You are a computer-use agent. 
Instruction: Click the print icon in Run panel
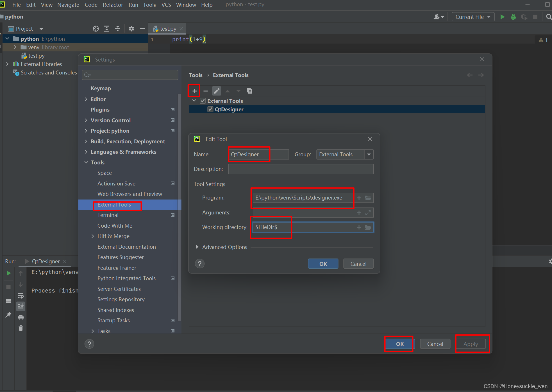21,318
